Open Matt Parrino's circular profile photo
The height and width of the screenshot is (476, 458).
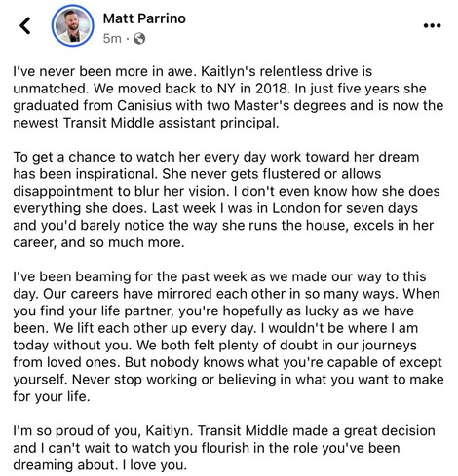[x=73, y=25]
